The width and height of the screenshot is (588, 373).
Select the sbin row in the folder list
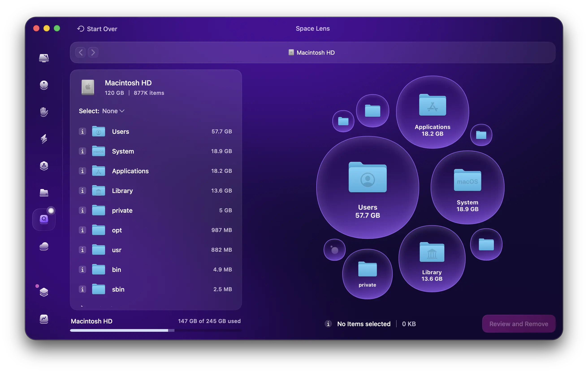tap(156, 289)
